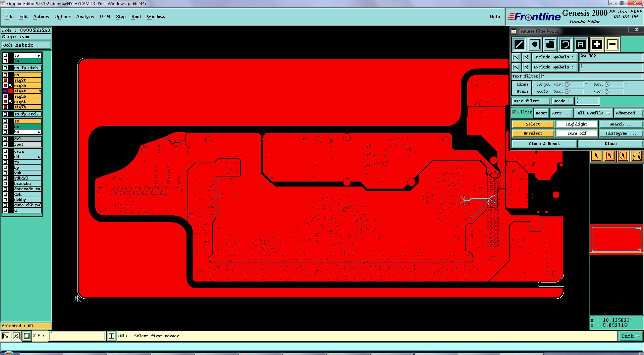Enable the Ovals checkbox
Viewport: 644px width, 355px height.
(x=515, y=91)
